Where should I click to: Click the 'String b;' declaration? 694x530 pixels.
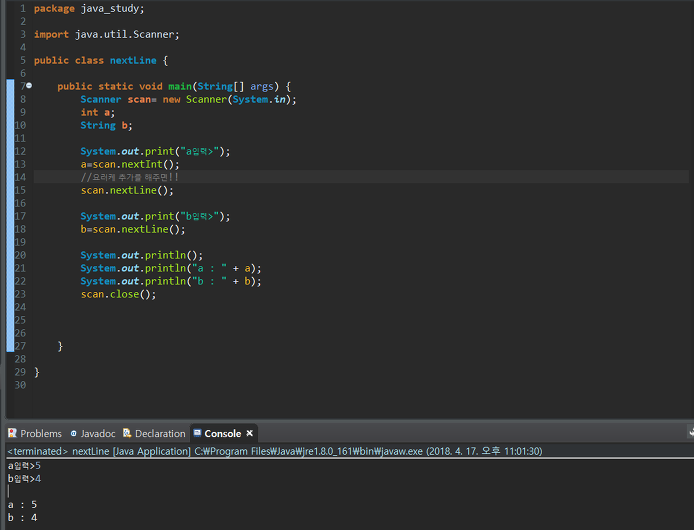click(106, 126)
